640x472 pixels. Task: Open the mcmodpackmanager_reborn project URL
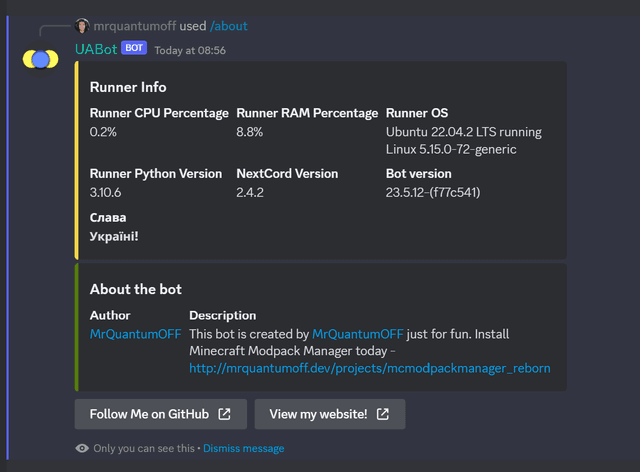click(x=369, y=368)
